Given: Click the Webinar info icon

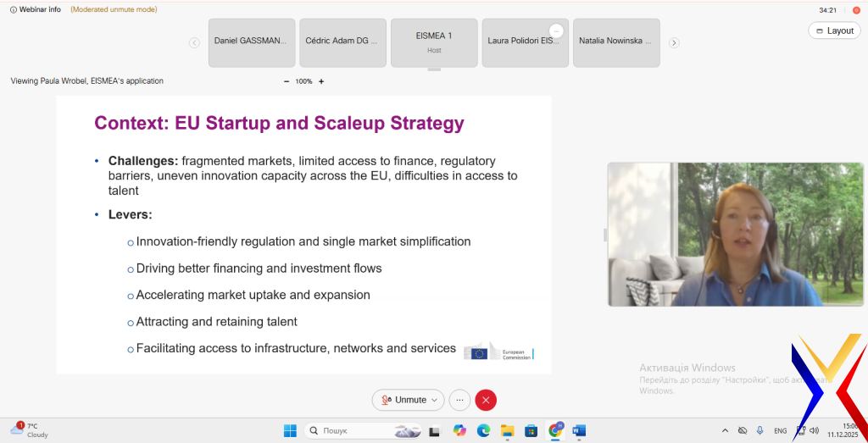Looking at the screenshot, I should tap(14, 9).
